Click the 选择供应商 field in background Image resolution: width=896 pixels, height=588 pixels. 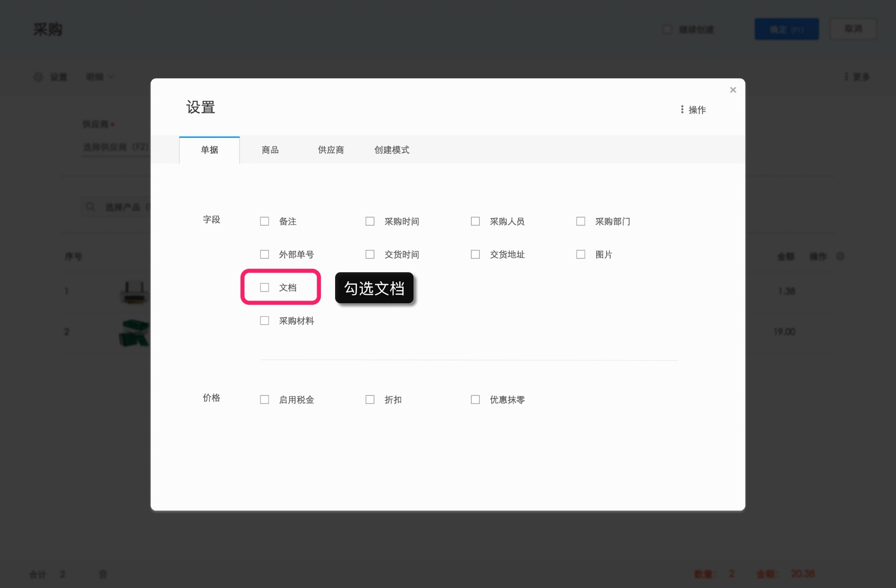[x=116, y=147]
